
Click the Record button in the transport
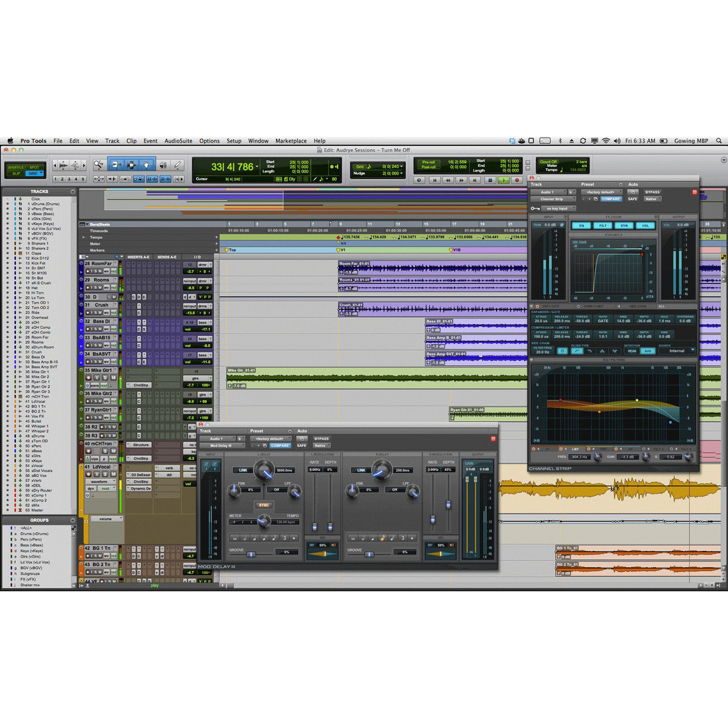(517, 180)
